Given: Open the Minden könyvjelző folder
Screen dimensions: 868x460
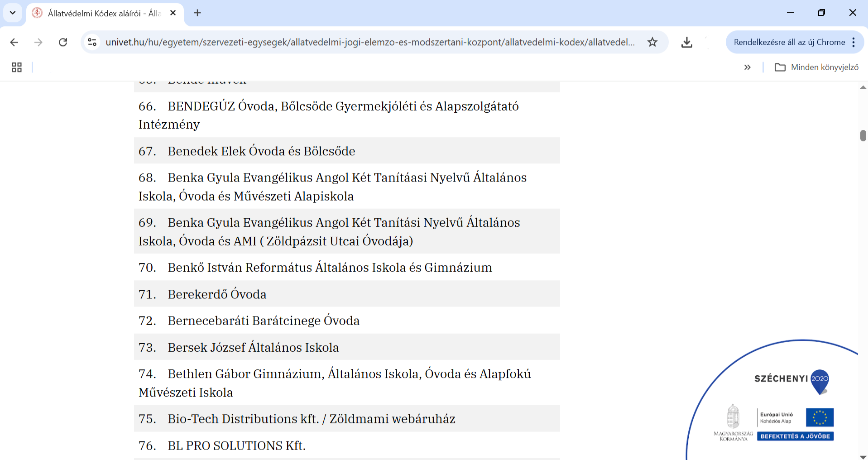Looking at the screenshot, I should [816, 67].
